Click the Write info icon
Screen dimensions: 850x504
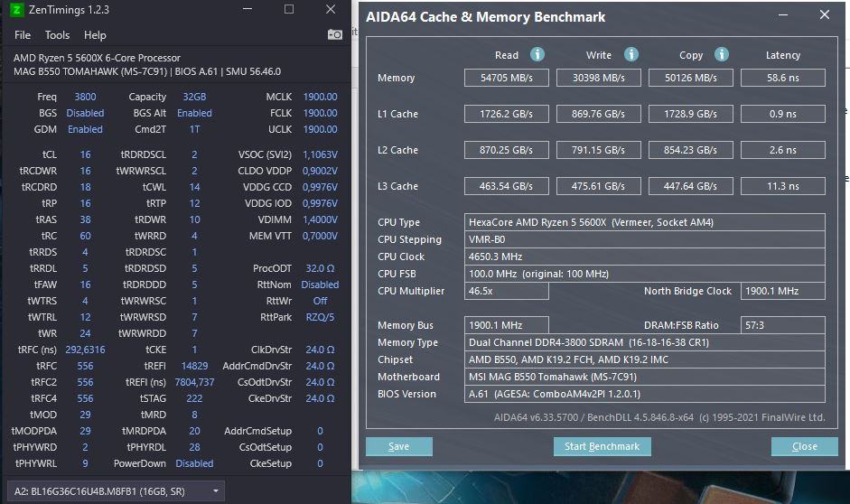click(631, 54)
